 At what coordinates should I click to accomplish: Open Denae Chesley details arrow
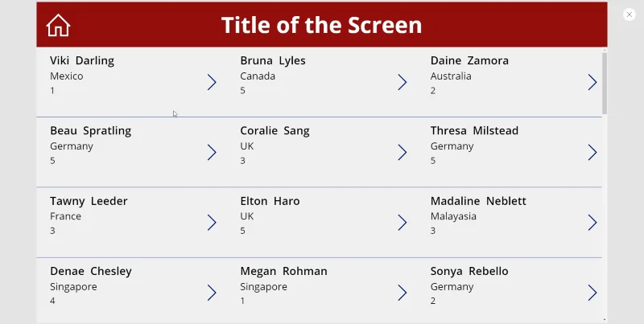point(212,293)
